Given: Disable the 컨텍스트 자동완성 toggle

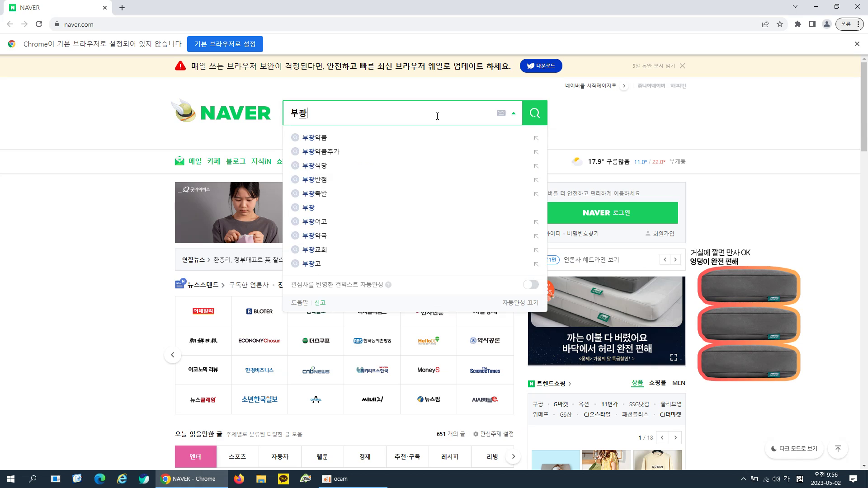Looking at the screenshot, I should pos(530,284).
